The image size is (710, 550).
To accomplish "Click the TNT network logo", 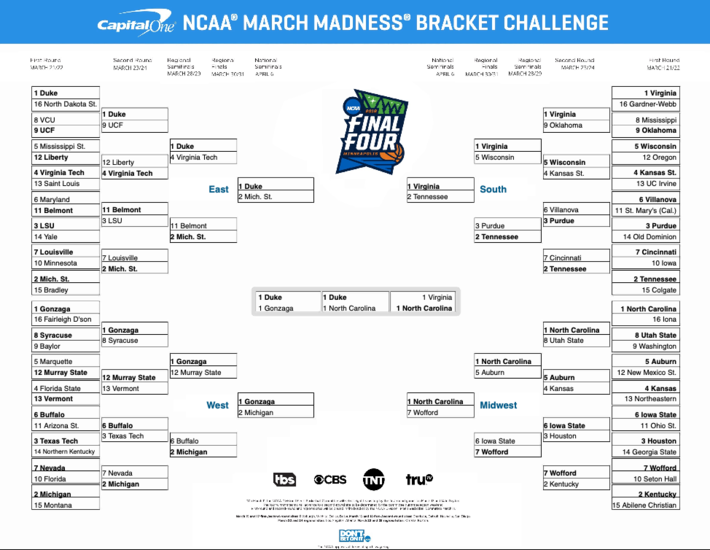I will (374, 479).
